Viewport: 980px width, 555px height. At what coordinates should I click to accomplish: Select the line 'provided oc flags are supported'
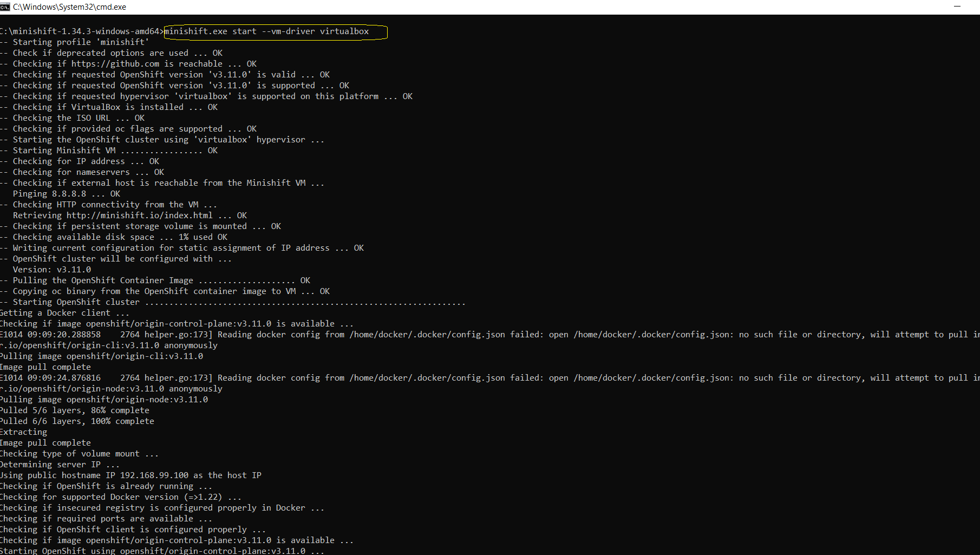point(128,129)
